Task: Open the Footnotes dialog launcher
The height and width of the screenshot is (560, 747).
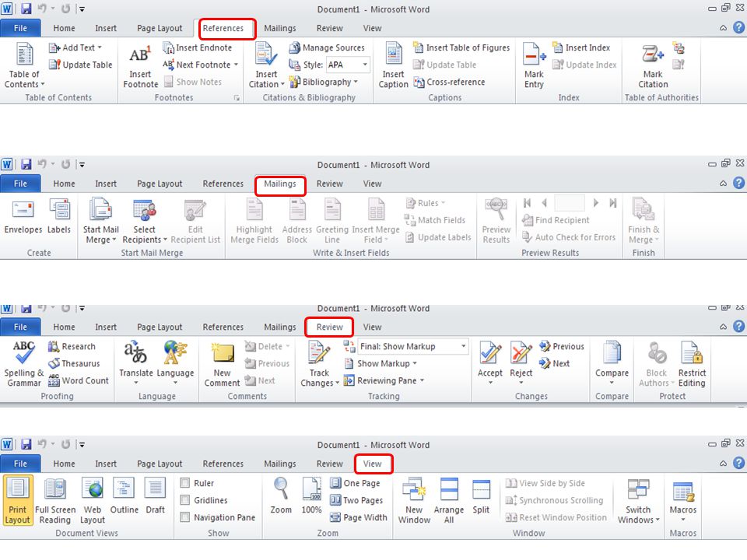Action: coord(237,98)
